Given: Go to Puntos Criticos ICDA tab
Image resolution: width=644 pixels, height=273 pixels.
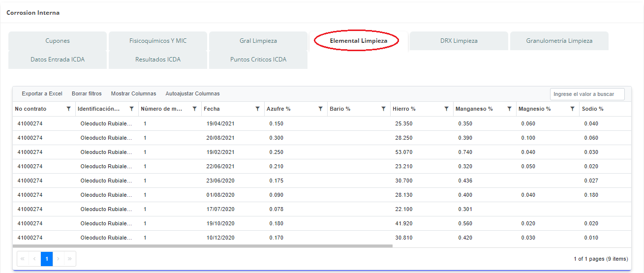Looking at the screenshot, I should point(258,60).
